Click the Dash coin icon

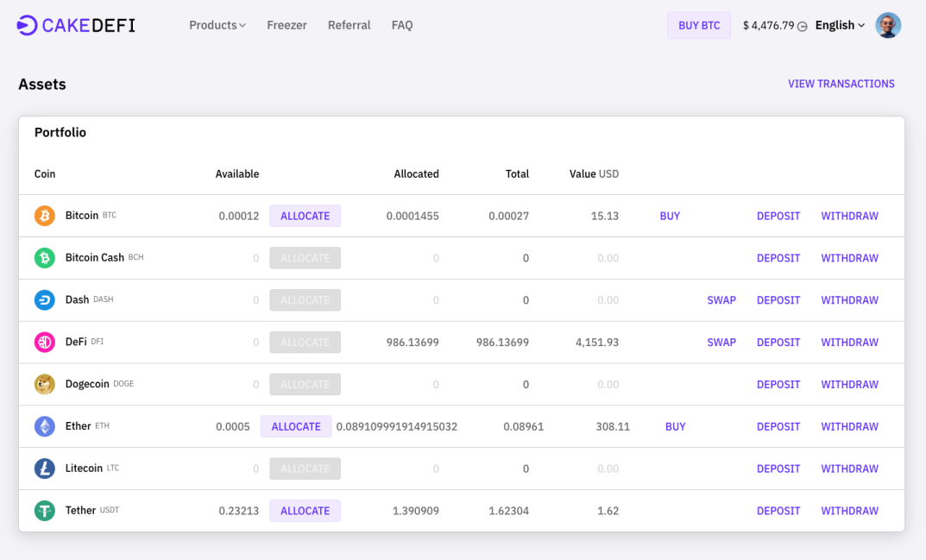[44, 300]
